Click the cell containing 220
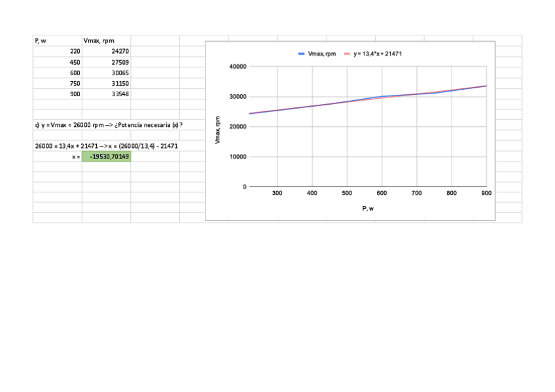This screenshot has width=555, height=392. [58, 51]
